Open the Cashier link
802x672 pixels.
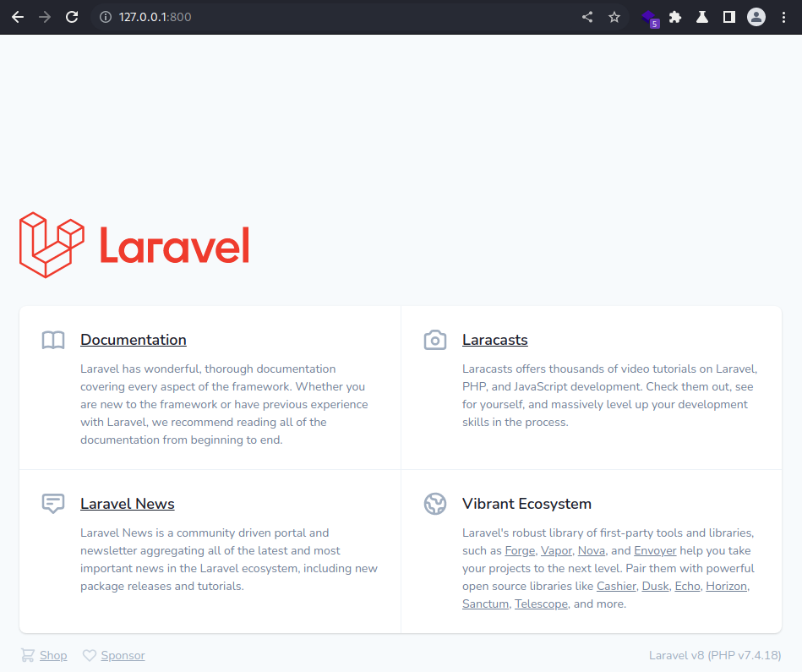tap(616, 586)
